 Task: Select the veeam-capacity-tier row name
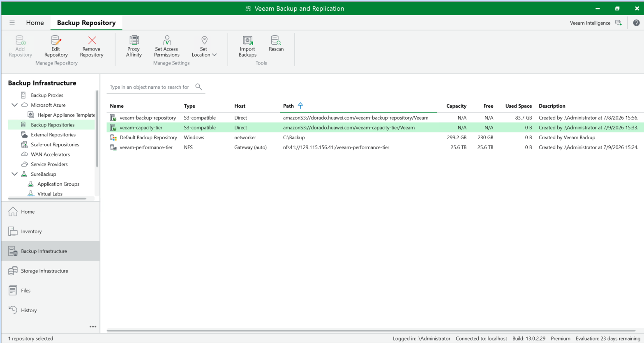point(141,128)
